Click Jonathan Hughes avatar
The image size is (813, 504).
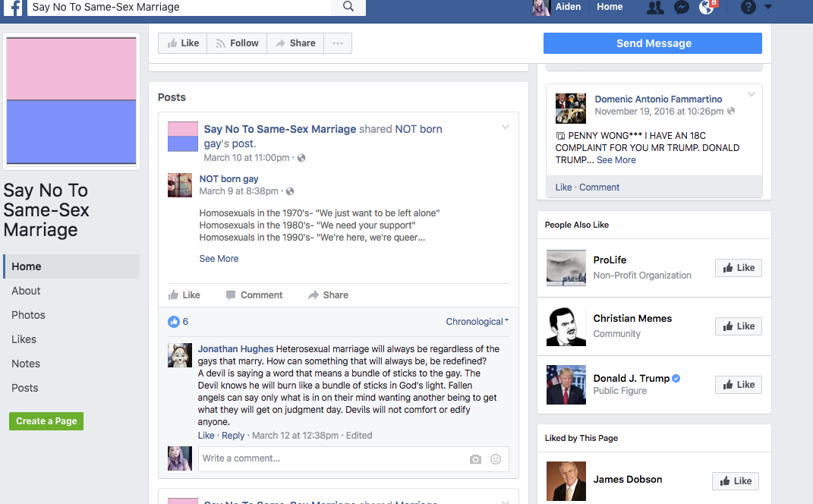point(180,355)
